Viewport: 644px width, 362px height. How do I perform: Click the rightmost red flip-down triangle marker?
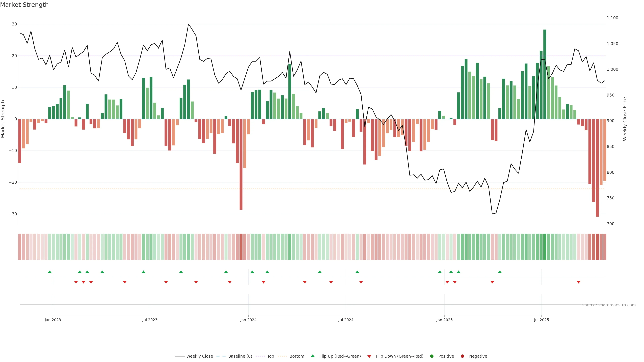[x=578, y=282]
